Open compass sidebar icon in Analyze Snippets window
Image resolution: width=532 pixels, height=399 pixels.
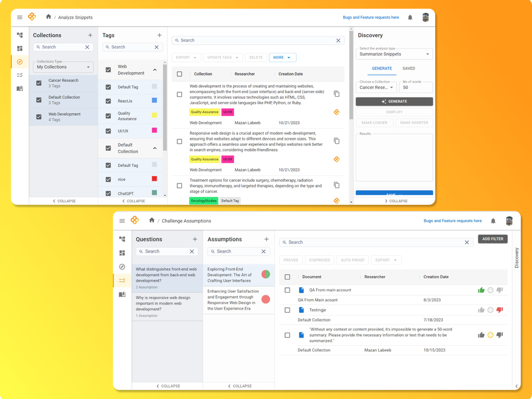(x=20, y=62)
